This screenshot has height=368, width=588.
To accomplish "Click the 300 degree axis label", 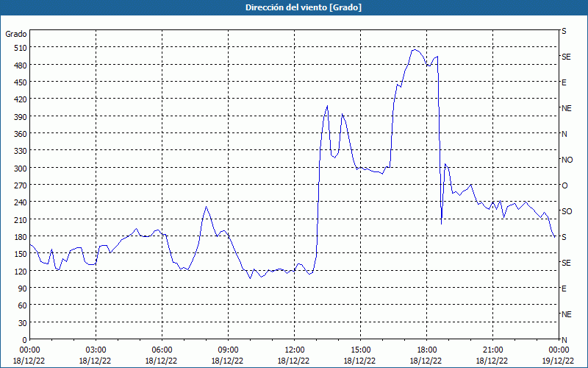I will pyautogui.click(x=21, y=169).
